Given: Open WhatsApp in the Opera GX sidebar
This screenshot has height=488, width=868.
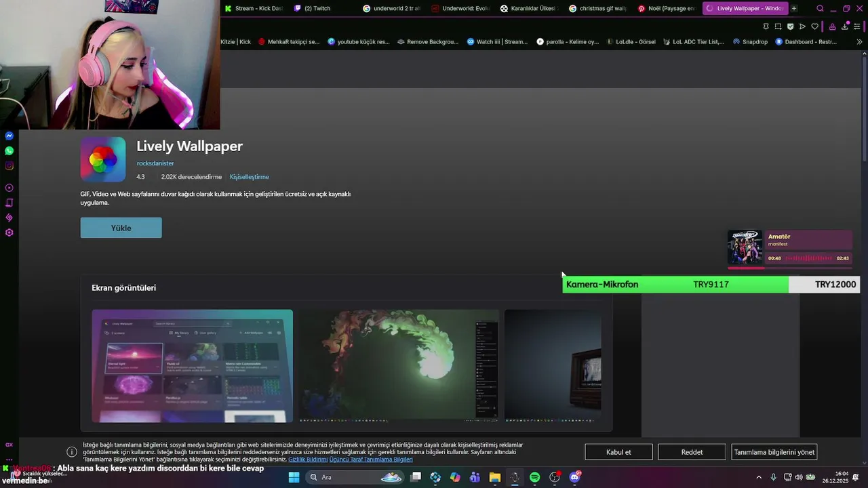Looking at the screenshot, I should tap(9, 150).
